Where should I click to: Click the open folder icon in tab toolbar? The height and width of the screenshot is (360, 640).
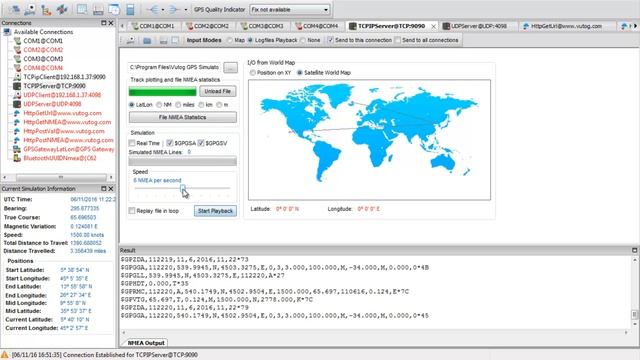point(147,40)
